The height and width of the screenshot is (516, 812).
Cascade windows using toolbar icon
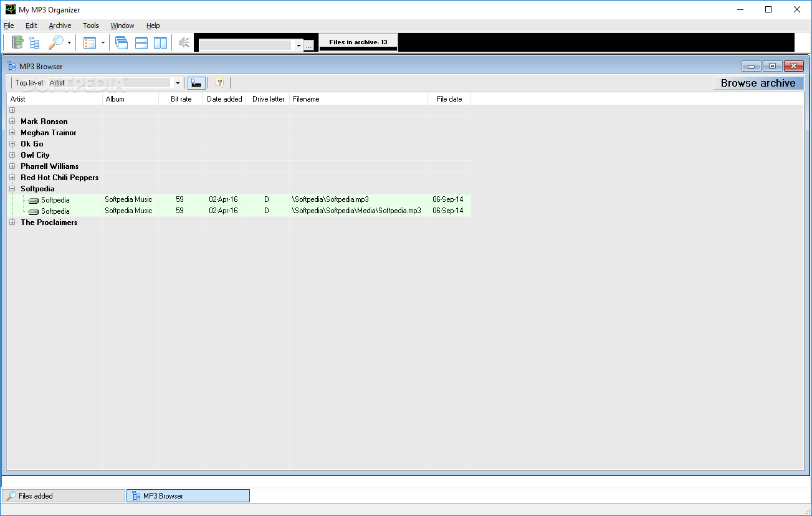tap(122, 43)
